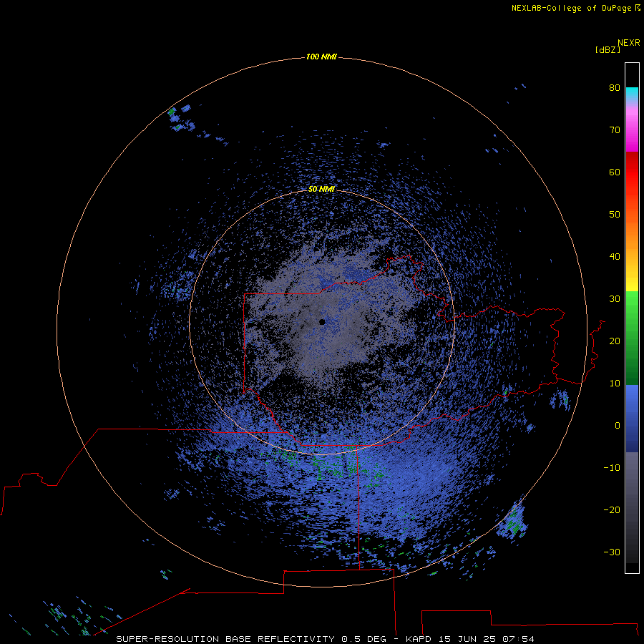This screenshot has width=644, height=644.
Task: Click the cyan segment of color bar
Action: 632,92
